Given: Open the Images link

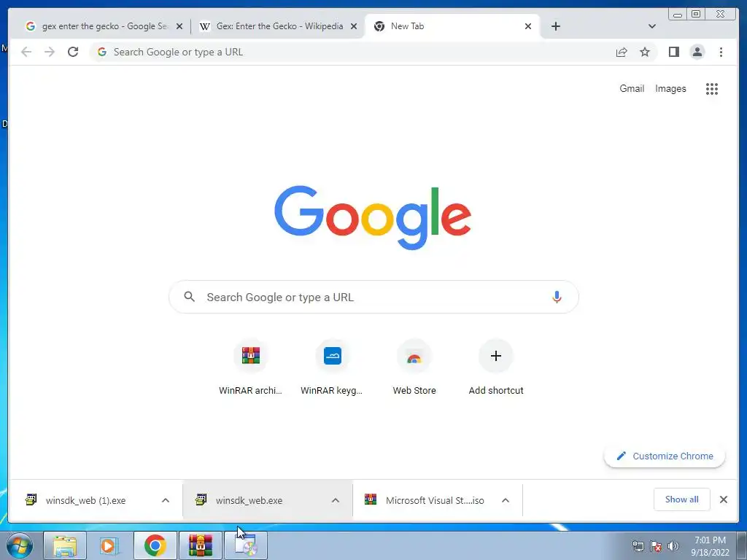Looking at the screenshot, I should pyautogui.click(x=670, y=88).
